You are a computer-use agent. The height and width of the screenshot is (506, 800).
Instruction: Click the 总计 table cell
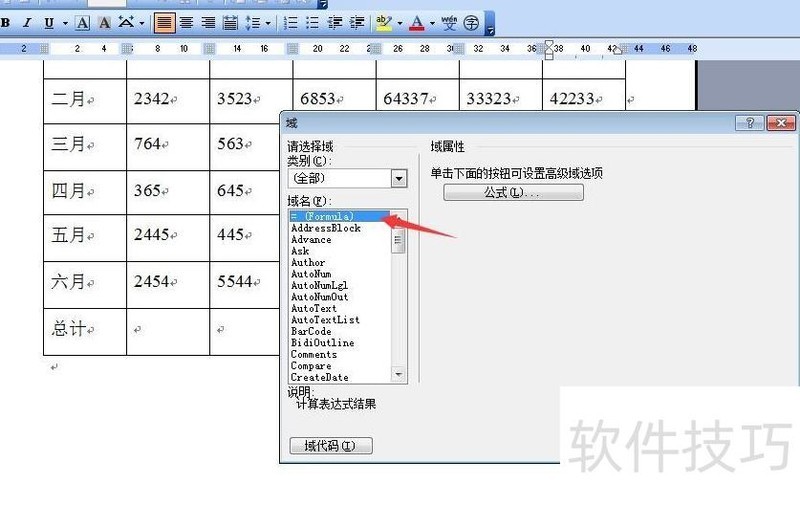tap(85, 332)
